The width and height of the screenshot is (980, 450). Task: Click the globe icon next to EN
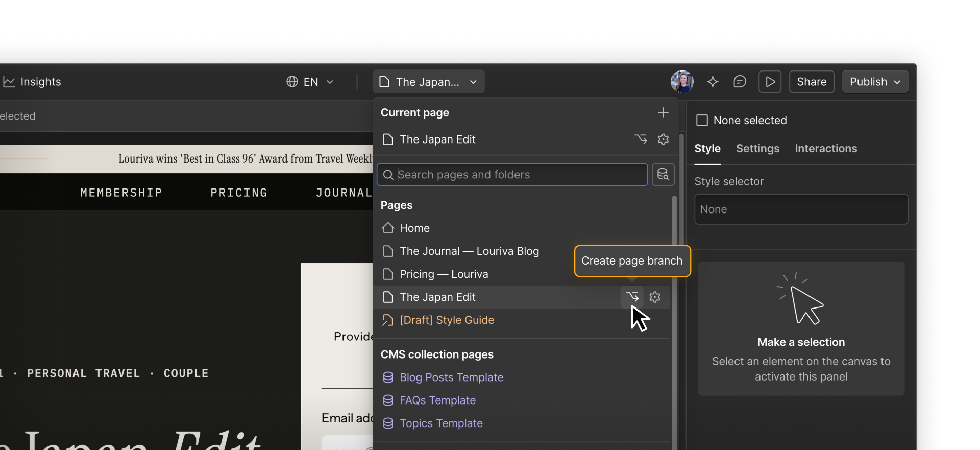click(292, 82)
